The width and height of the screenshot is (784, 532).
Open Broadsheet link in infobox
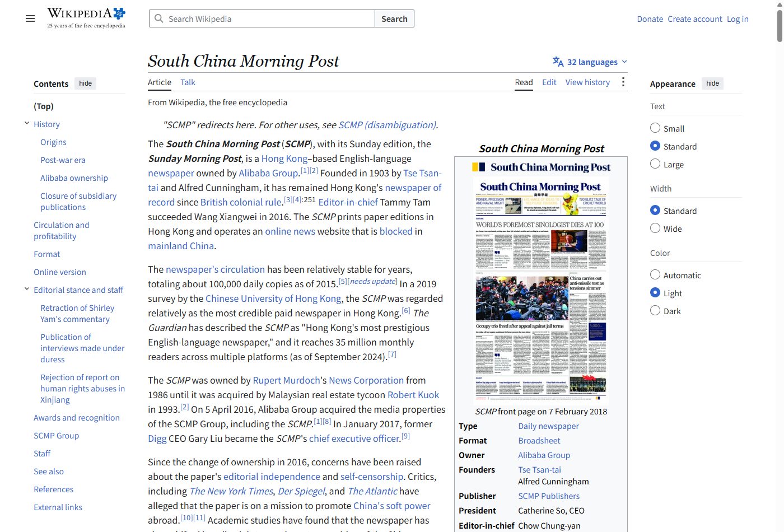point(539,441)
